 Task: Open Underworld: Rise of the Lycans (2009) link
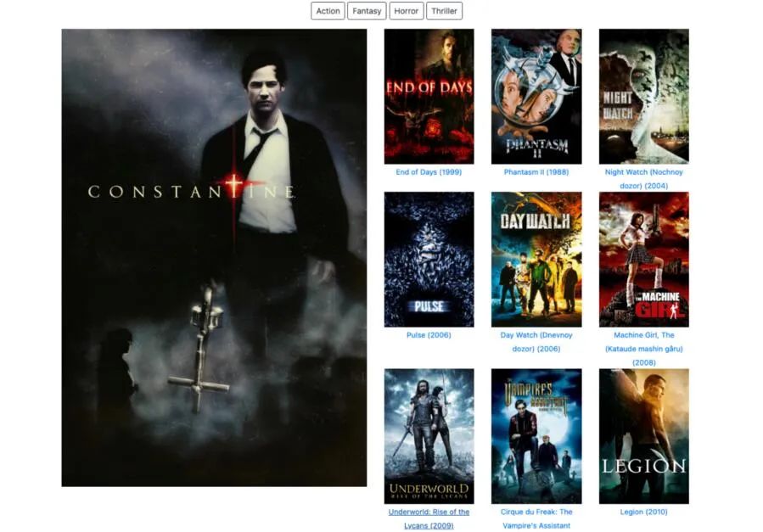click(429, 519)
